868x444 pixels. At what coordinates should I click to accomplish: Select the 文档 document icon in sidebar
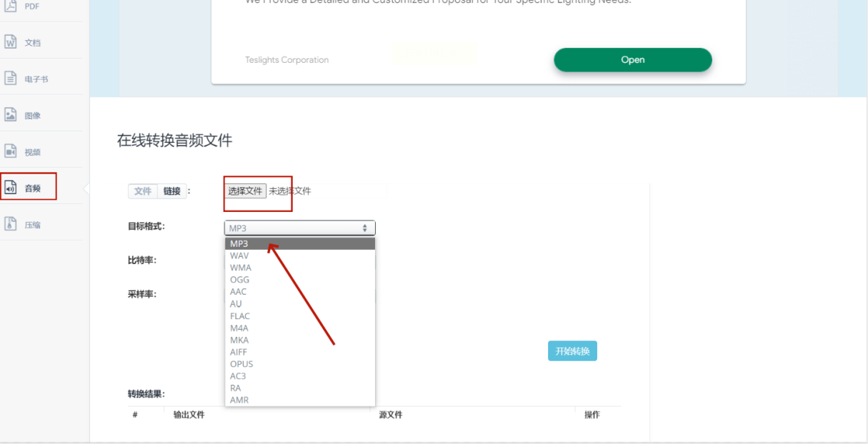(11, 42)
